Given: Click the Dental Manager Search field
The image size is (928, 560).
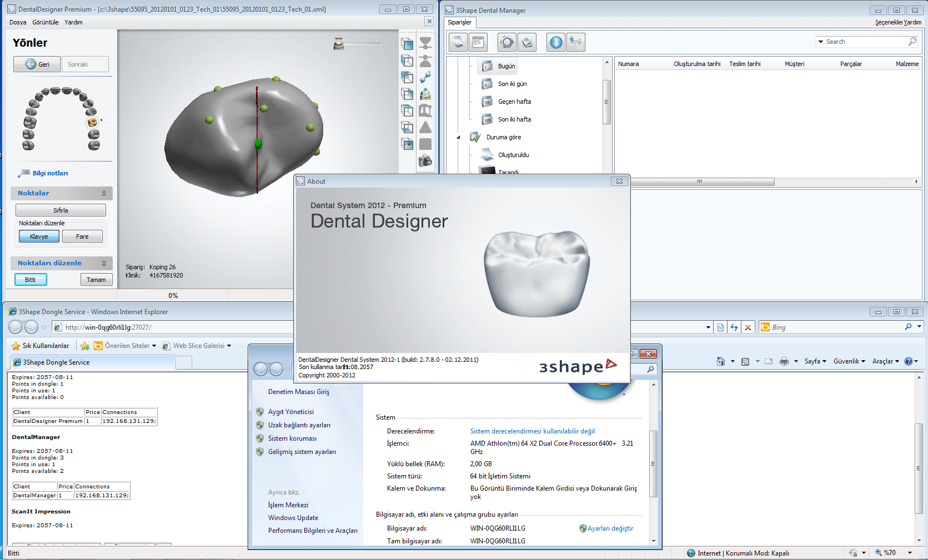Looking at the screenshot, I should pyautogui.click(x=865, y=42).
